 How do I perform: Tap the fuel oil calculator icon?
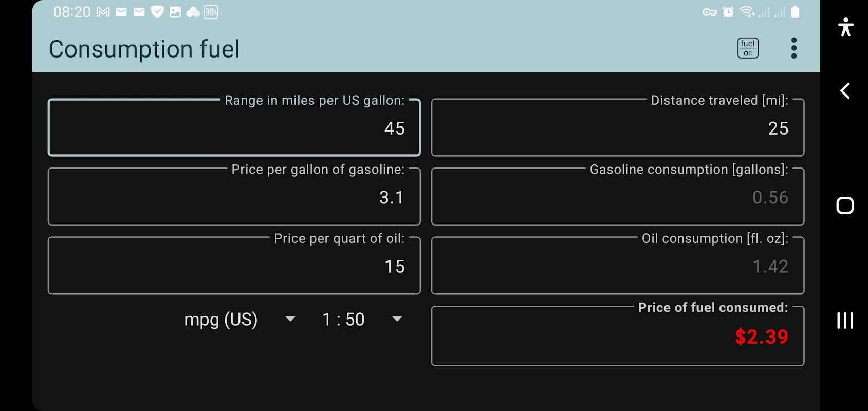pyautogui.click(x=748, y=48)
